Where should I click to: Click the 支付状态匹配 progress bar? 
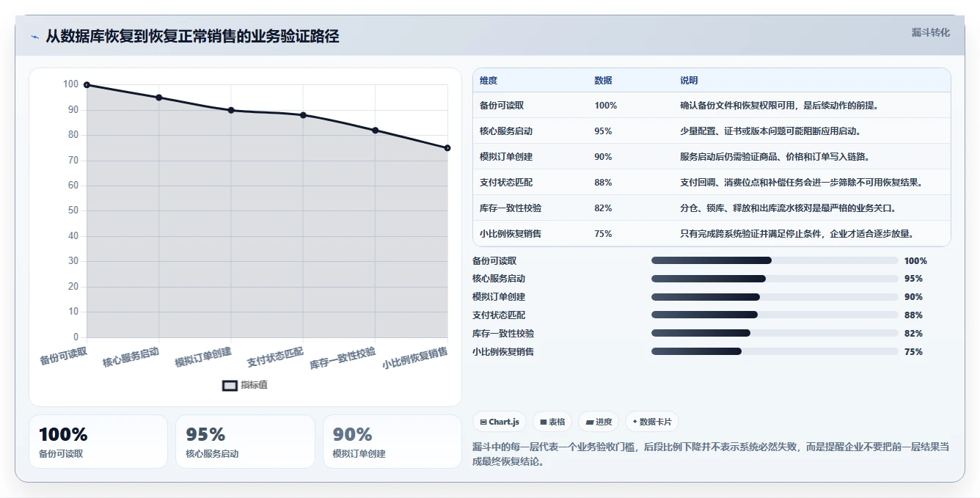click(775, 315)
